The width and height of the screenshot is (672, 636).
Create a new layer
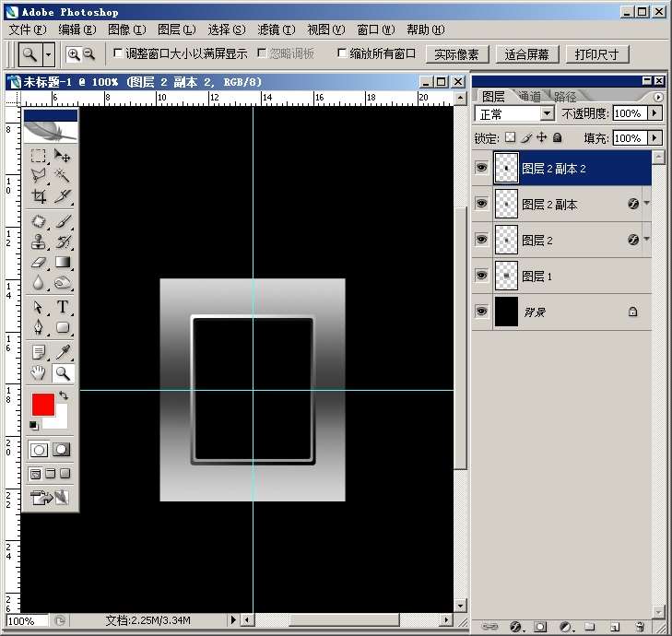pos(615,627)
